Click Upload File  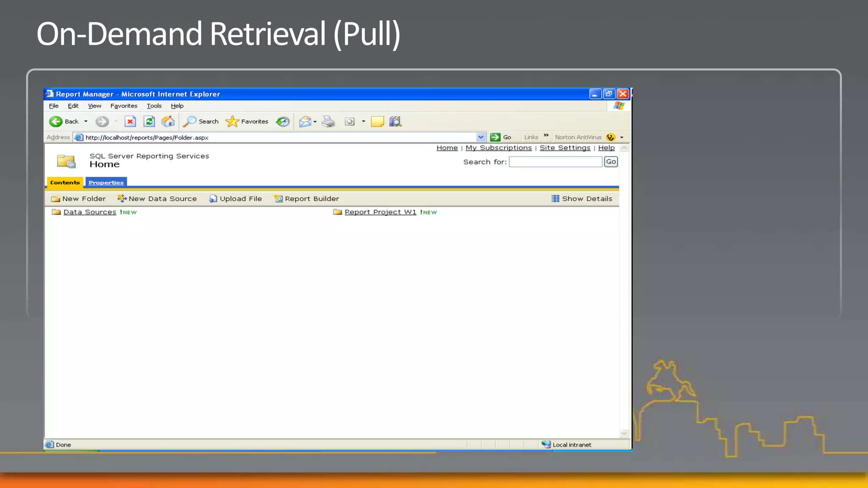[236, 199]
